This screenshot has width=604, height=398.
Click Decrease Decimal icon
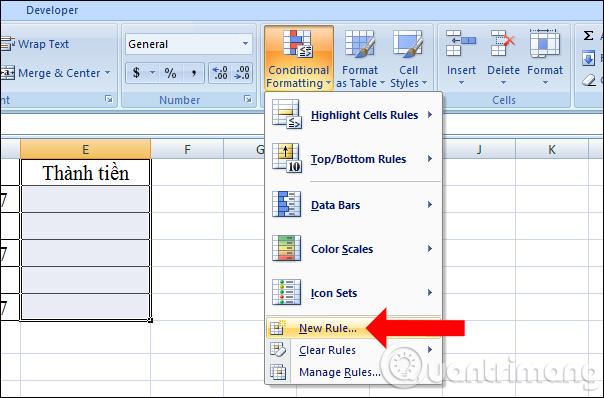pos(242,73)
